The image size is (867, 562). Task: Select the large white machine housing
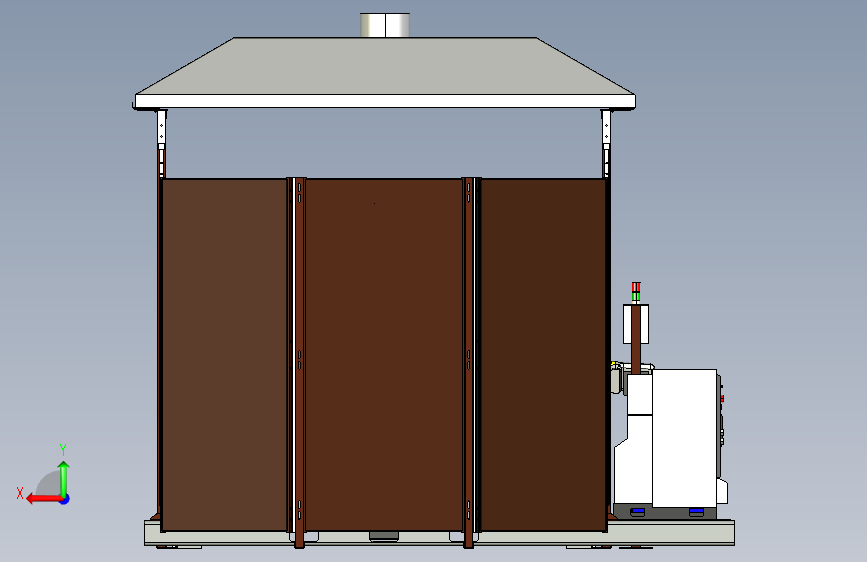(685, 438)
